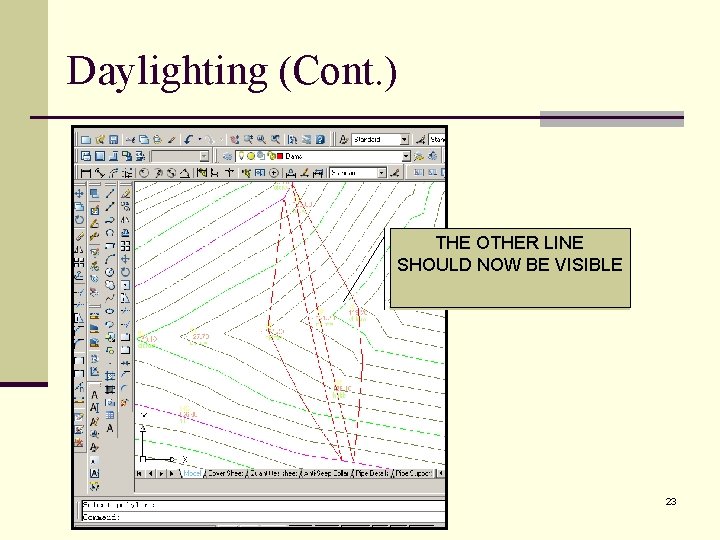This screenshot has height=540, width=720.
Task: Click the slide number 23
Action: (671, 501)
